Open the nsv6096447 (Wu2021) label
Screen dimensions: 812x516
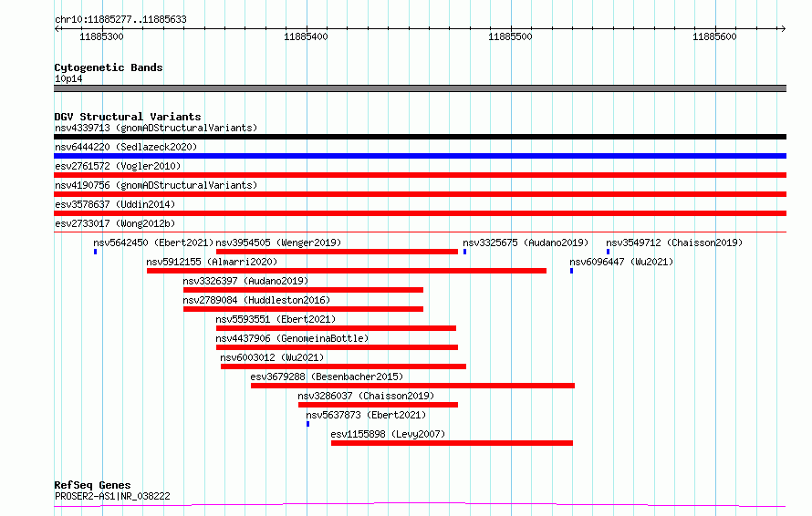click(621, 262)
